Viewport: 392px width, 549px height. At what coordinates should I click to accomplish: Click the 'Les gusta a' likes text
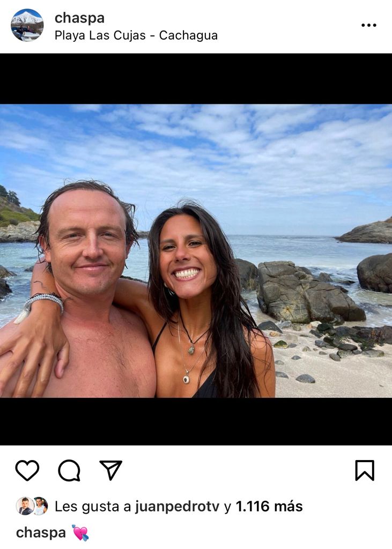click(93, 507)
